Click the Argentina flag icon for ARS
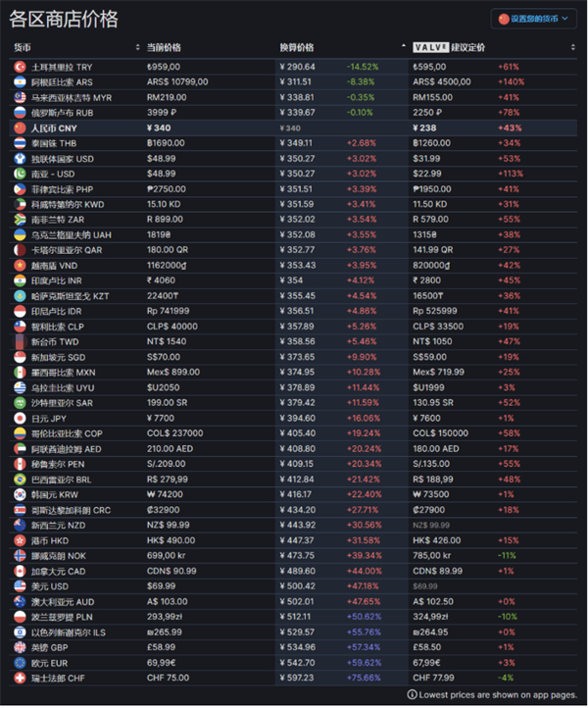The width and height of the screenshot is (588, 708). 20,82
